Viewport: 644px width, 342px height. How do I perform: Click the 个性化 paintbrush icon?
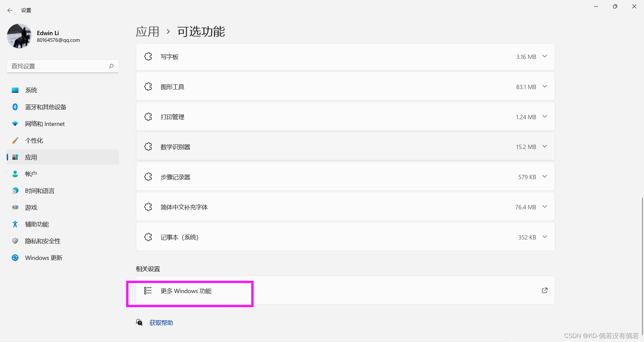[15, 140]
